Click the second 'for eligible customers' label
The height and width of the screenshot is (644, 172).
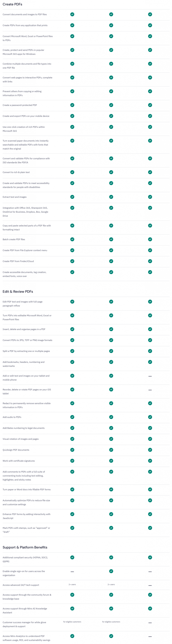[x=111, y=622]
